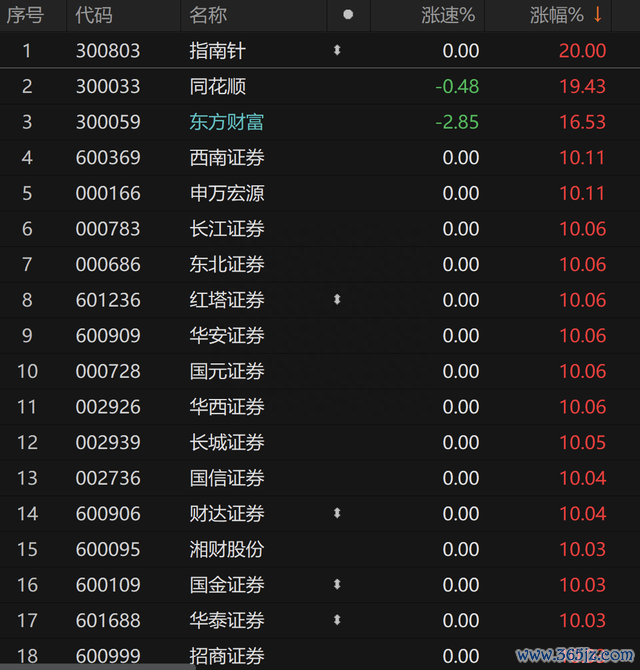Select the stock name 长城证券
This screenshot has width=640, height=670.
(227, 442)
